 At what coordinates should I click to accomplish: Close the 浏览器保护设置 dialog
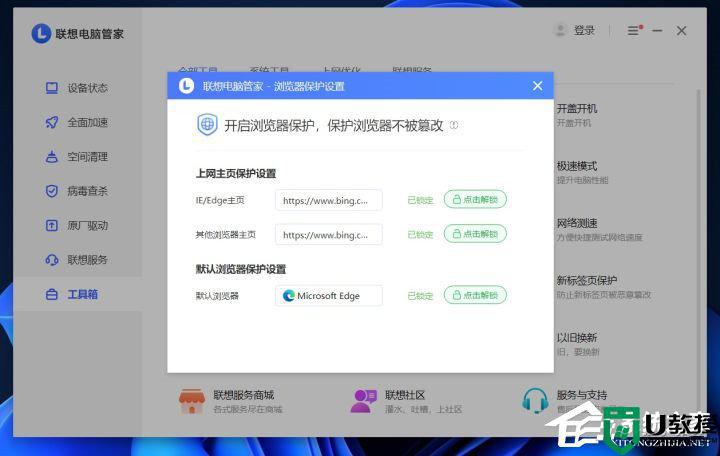pyautogui.click(x=537, y=86)
